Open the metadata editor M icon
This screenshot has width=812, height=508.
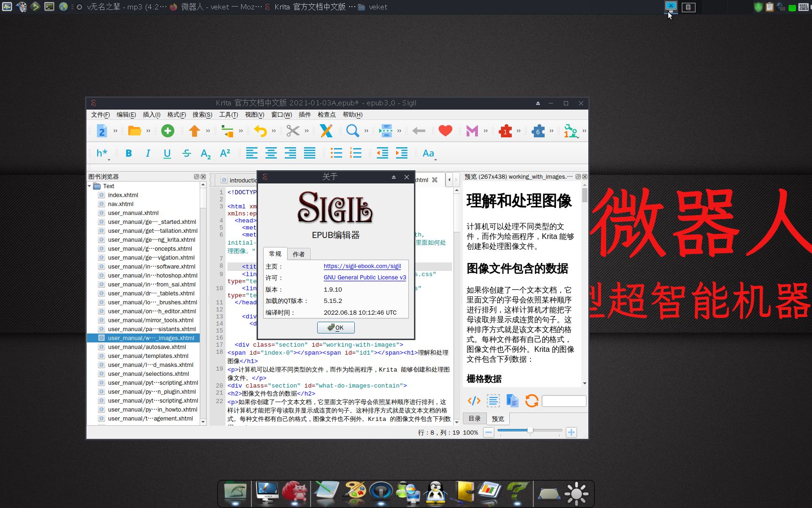pos(472,131)
